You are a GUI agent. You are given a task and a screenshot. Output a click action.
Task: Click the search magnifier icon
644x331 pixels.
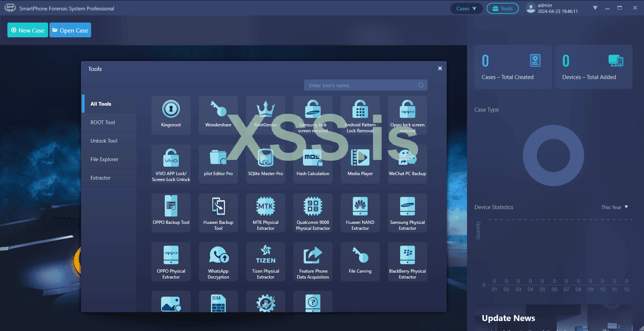(x=421, y=85)
